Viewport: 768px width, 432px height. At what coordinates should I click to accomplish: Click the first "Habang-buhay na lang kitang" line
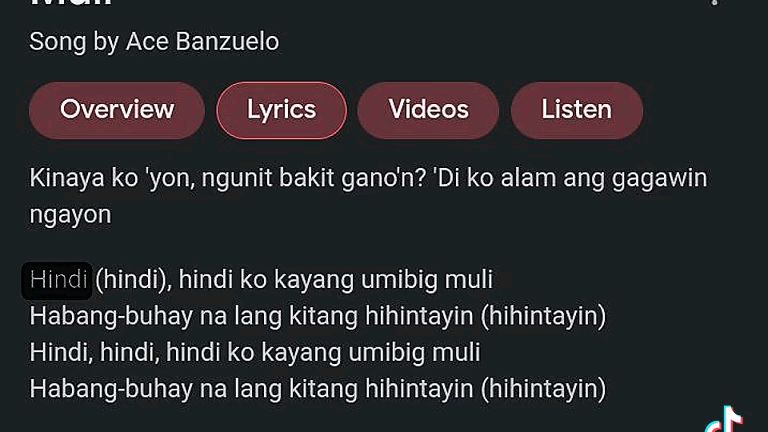(x=317, y=316)
